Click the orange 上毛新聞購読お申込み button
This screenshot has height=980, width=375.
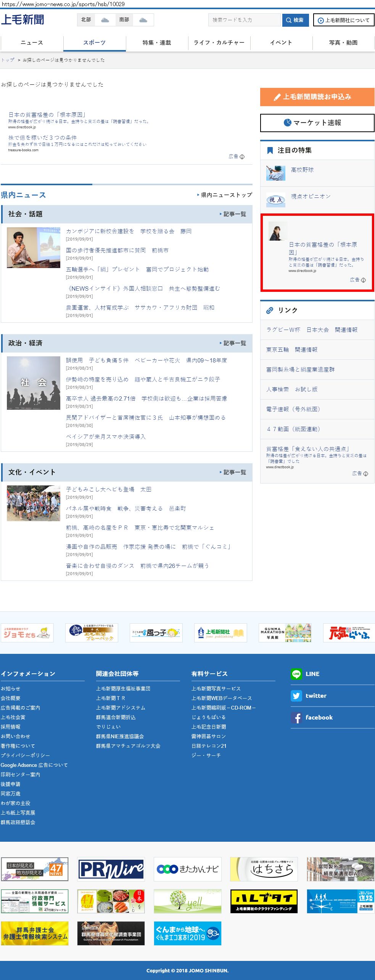point(317,97)
